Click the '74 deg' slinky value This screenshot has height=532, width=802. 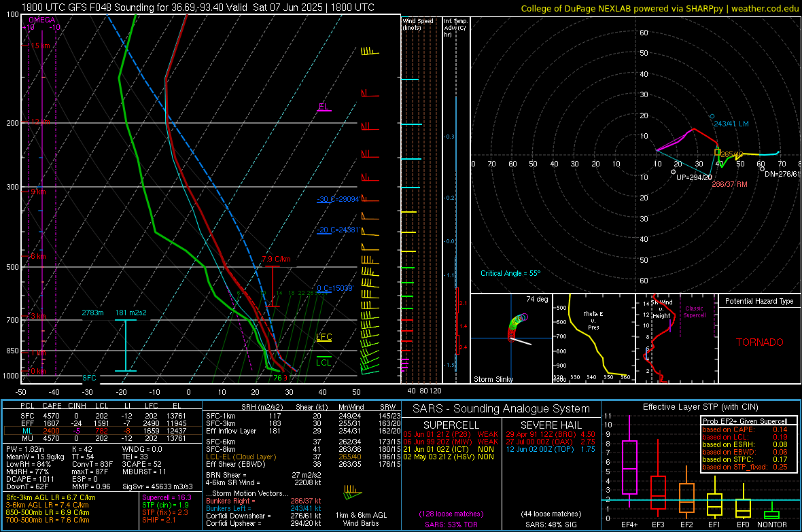click(537, 299)
